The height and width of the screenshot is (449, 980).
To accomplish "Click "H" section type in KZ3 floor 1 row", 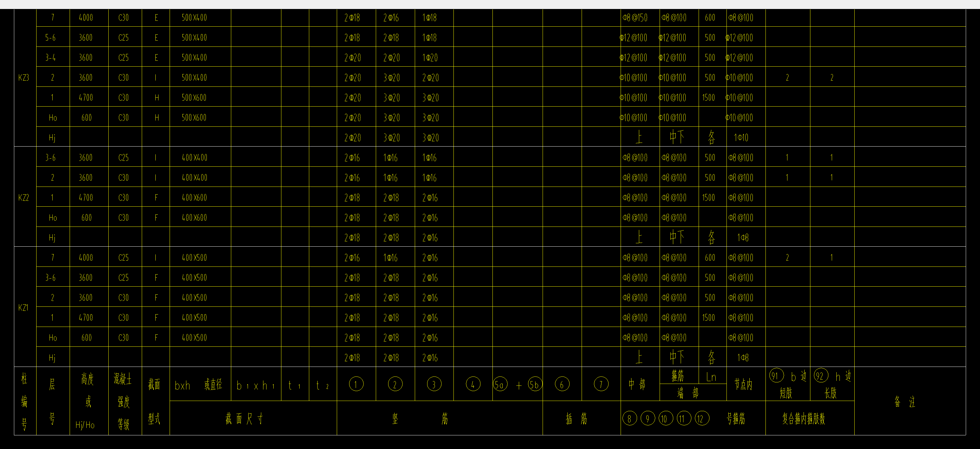I will [157, 98].
